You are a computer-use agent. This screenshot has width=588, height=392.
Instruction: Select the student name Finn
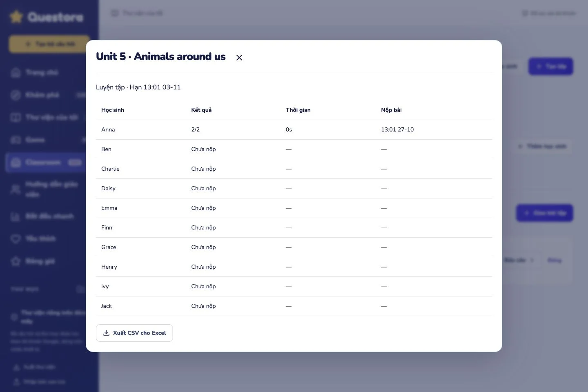click(x=107, y=228)
